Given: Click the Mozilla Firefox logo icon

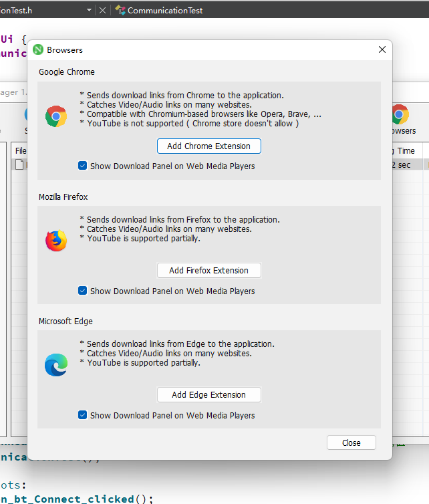Looking at the screenshot, I should [56, 241].
